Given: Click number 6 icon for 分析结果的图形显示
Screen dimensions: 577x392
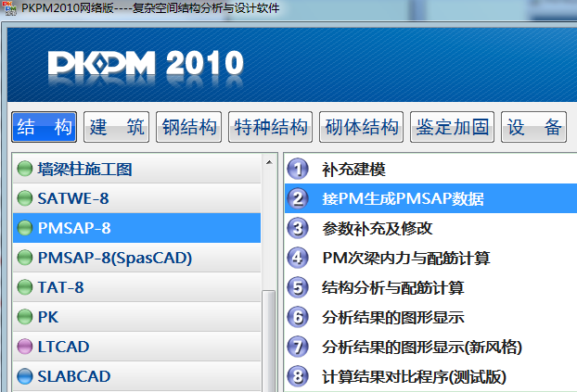Looking at the screenshot, I should (298, 317).
